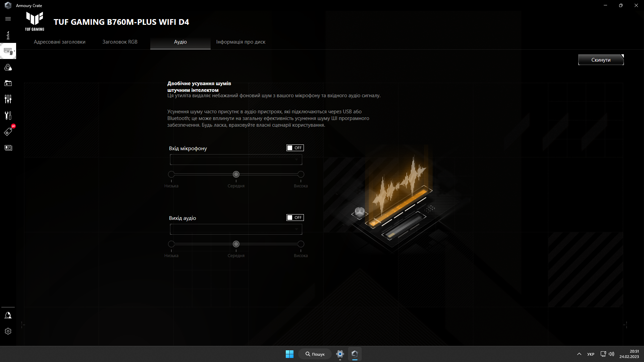The height and width of the screenshot is (362, 644).
Task: Click the Скинути reset button
Action: [600, 60]
